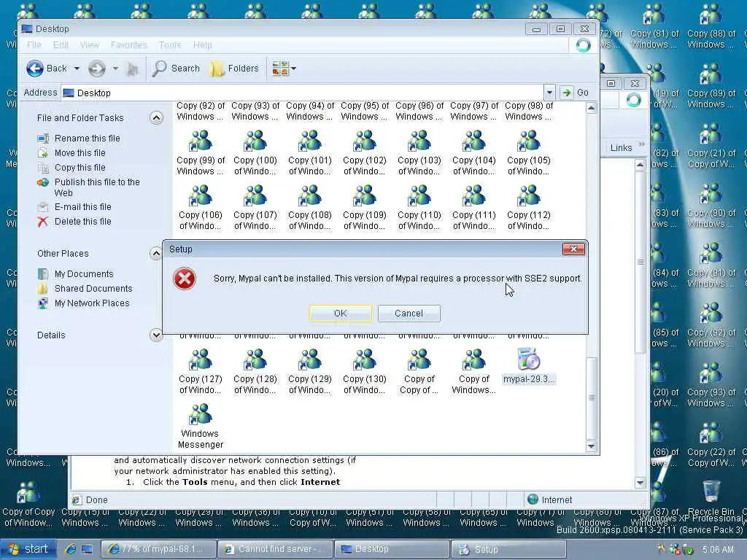The height and width of the screenshot is (560, 747).
Task: Open the Forward history dropdown arrow
Action: point(115,69)
